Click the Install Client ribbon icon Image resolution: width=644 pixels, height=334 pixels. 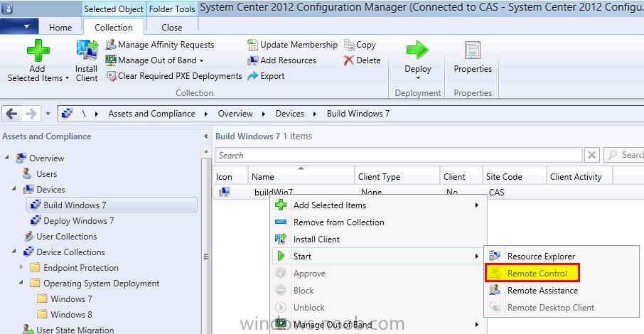[x=87, y=50]
